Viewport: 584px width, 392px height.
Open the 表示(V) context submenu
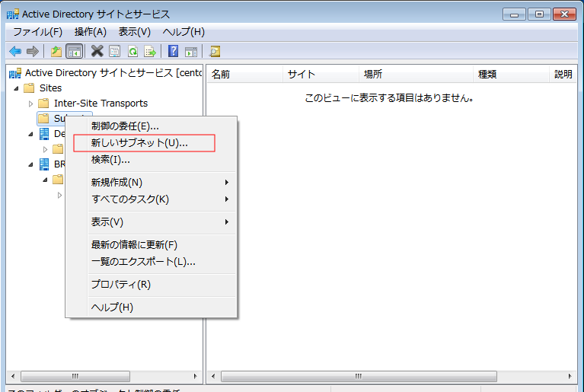pyautogui.click(x=162, y=221)
